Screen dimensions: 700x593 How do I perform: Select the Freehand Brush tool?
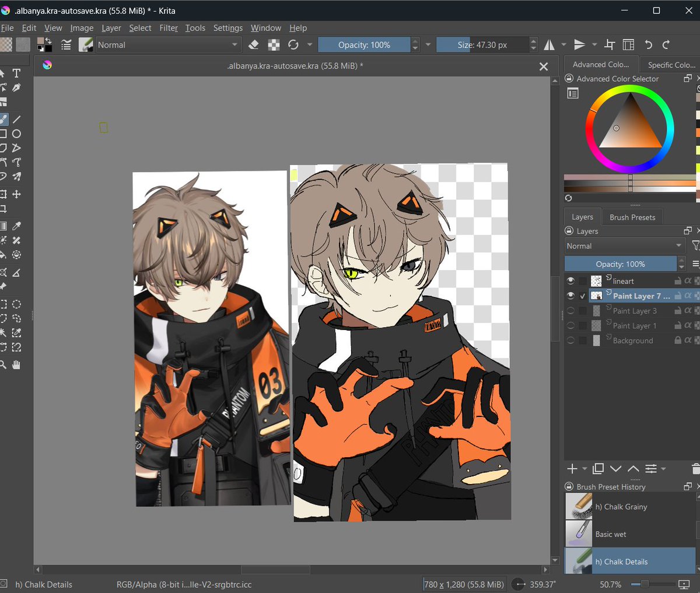click(x=3, y=119)
